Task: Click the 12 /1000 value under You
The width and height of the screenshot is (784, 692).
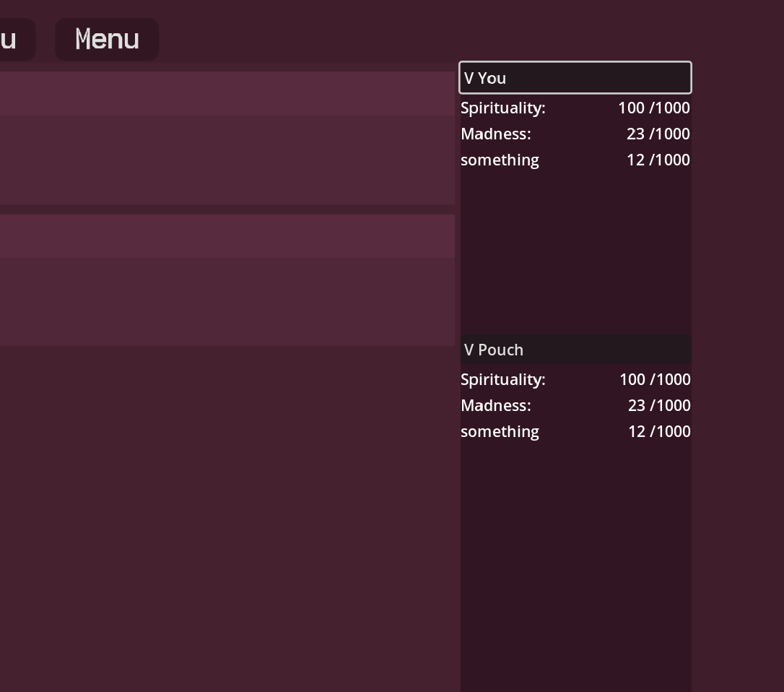Action: pyautogui.click(x=658, y=160)
